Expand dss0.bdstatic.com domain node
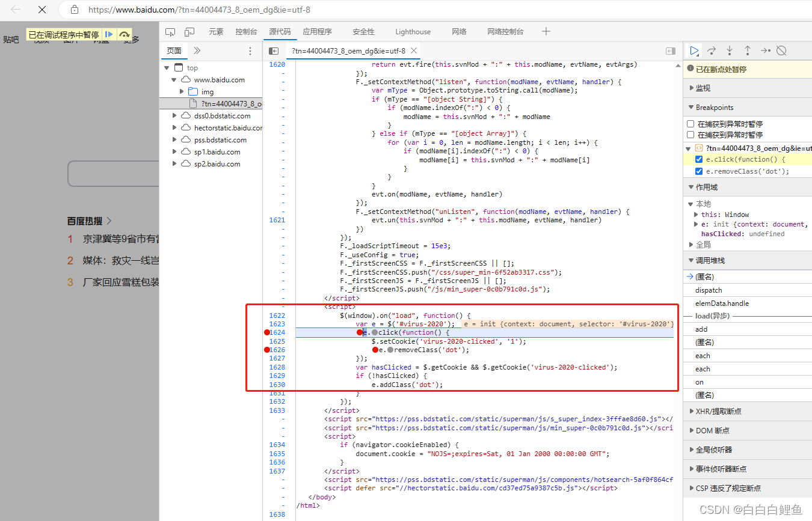This screenshot has height=521, width=812. 174,115
